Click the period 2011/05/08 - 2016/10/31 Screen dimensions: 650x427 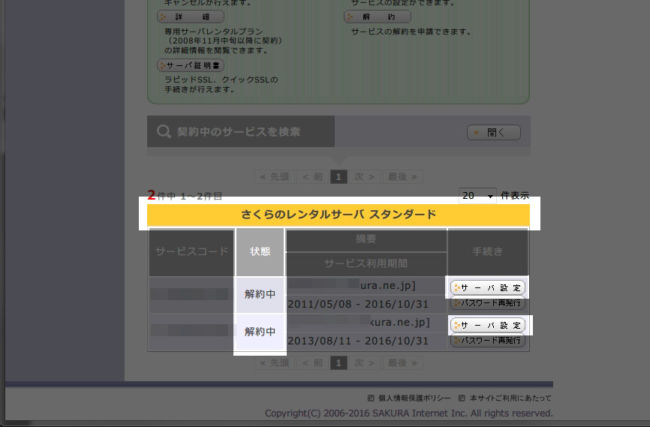(x=358, y=304)
